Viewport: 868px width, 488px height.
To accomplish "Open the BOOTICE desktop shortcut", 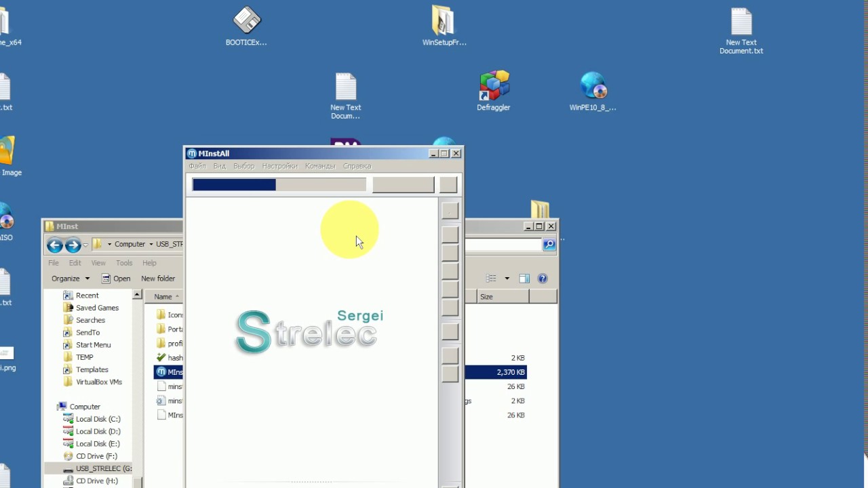I will [x=246, y=26].
